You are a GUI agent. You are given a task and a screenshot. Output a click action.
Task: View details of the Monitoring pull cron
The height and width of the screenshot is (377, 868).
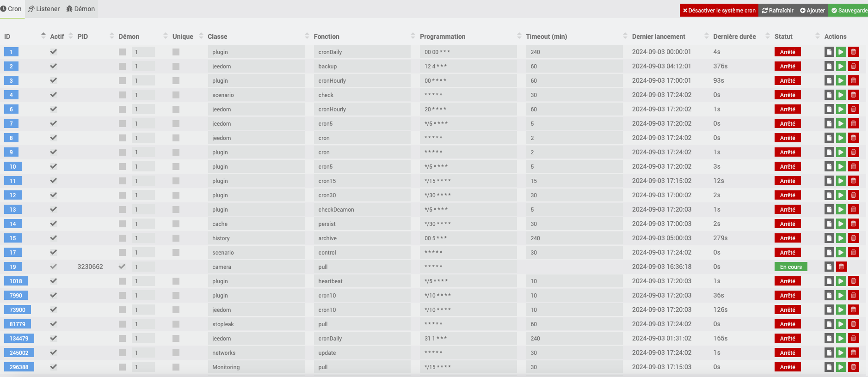829,367
